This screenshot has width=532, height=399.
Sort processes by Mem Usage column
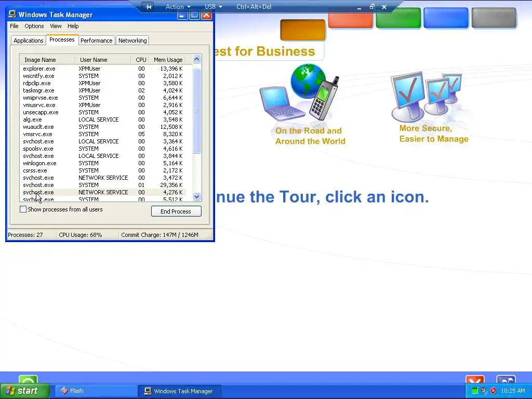point(168,60)
